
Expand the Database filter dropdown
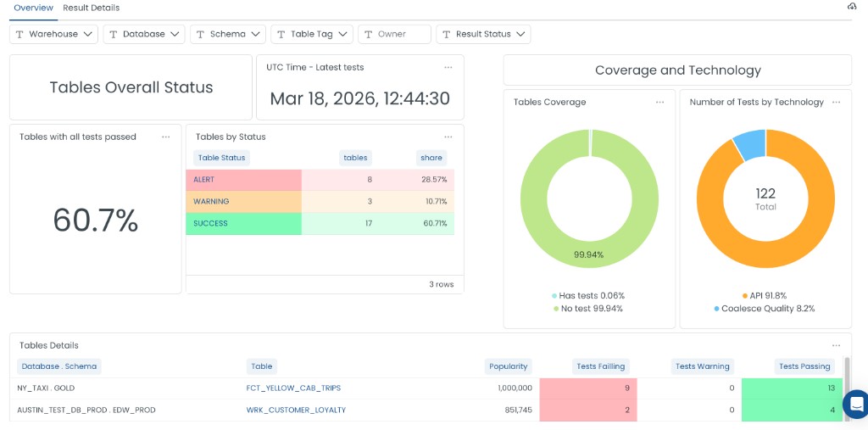pos(143,34)
